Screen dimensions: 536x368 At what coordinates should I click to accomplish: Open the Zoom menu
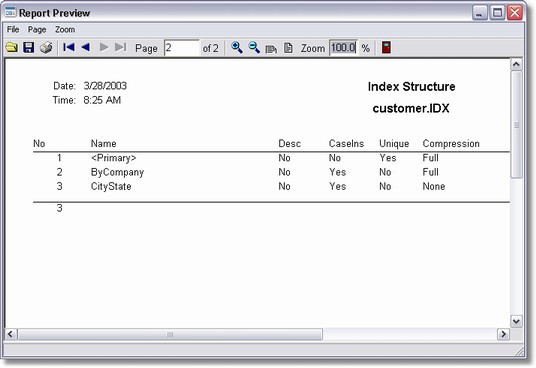pyautogui.click(x=65, y=30)
